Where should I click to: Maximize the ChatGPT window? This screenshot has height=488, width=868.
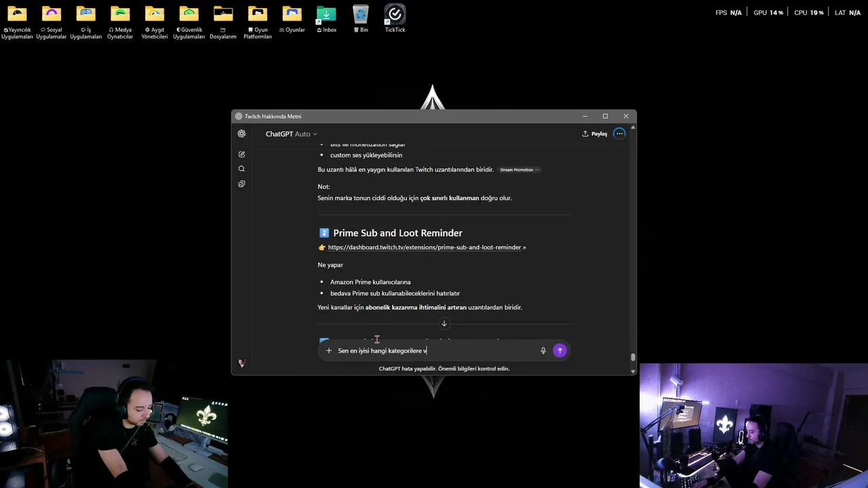pos(605,116)
